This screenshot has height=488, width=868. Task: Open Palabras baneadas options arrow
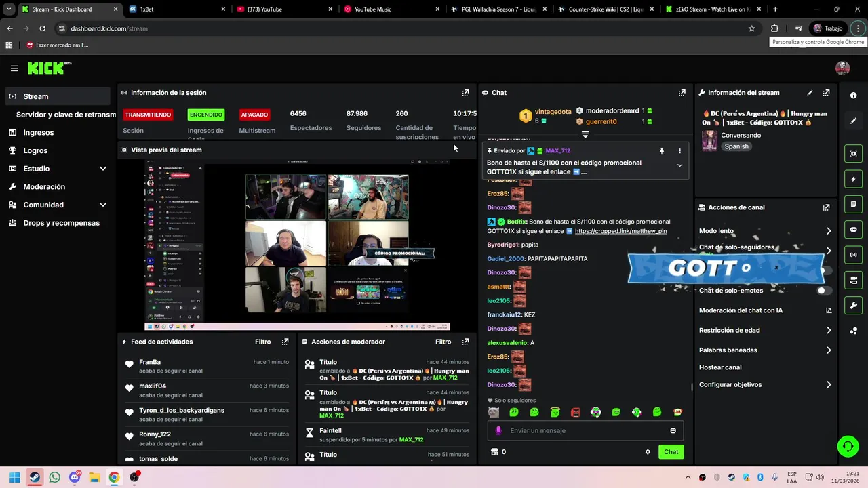(829, 350)
